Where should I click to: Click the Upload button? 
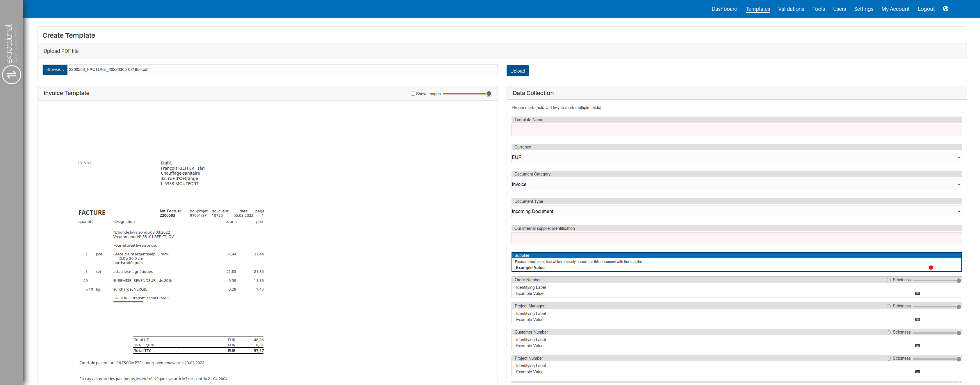[517, 71]
